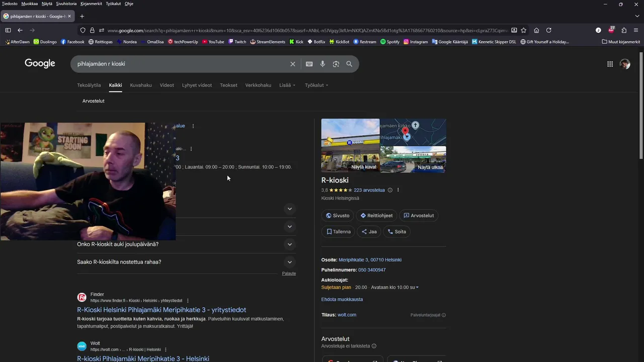The image size is (644, 362).
Task: Open Näytä kuvat photo thumbnail
Action: (x=350, y=146)
